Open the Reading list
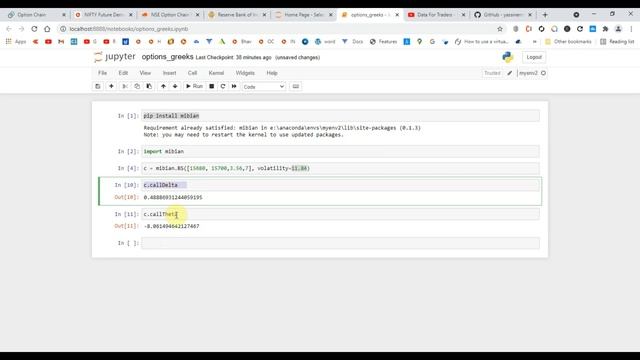 pos(617,42)
